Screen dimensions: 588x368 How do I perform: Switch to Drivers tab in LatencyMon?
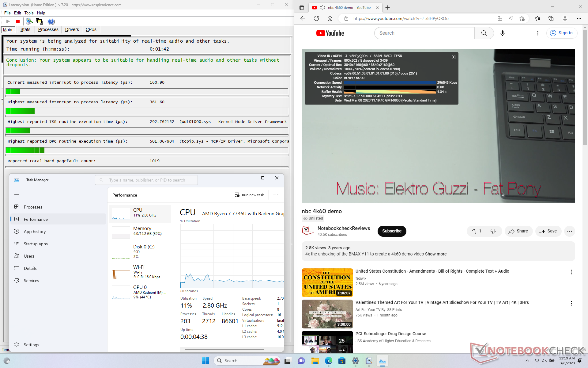[x=72, y=29]
